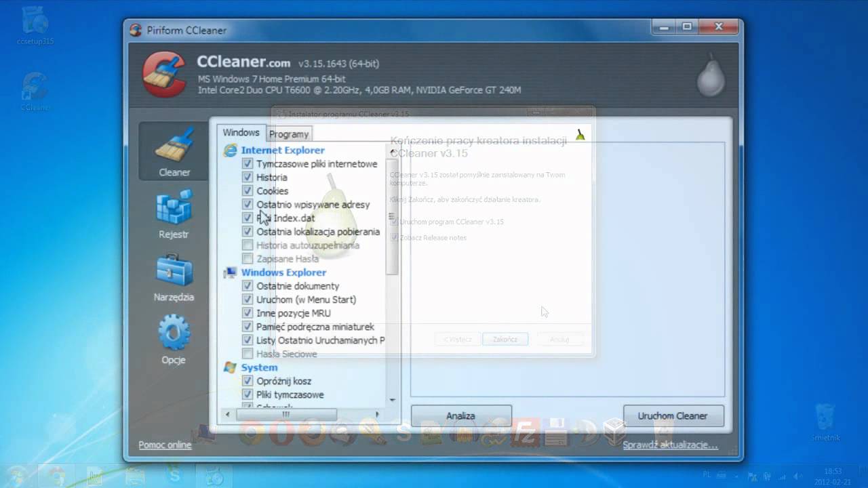
Task: Toggle Ostatnie dokumenty checkbox
Action: 248,286
